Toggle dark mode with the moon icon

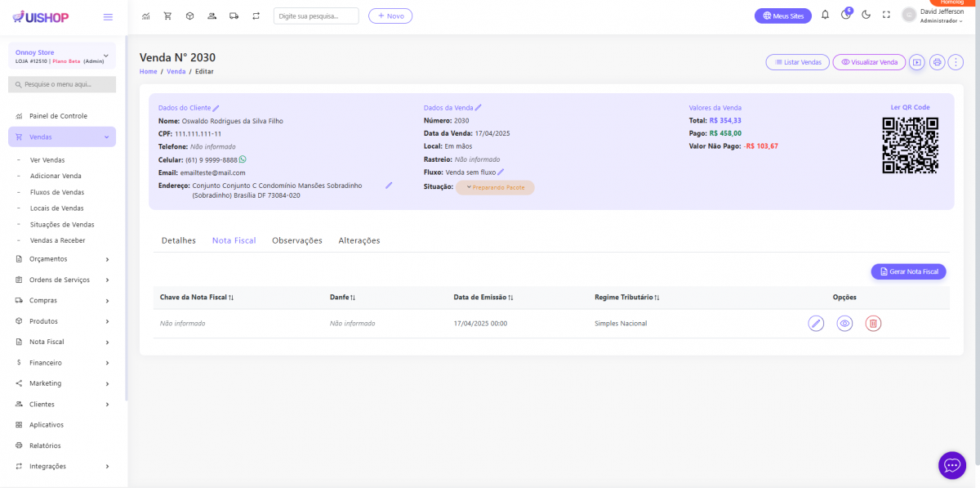866,16
